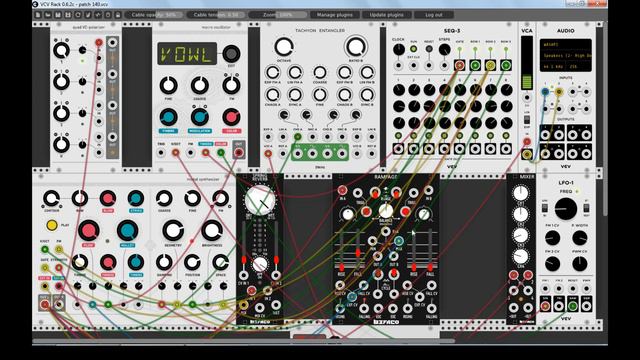Click the Tachyon Entangler OCTAVE knob
The width and height of the screenshot is (640, 360).
pos(284,47)
